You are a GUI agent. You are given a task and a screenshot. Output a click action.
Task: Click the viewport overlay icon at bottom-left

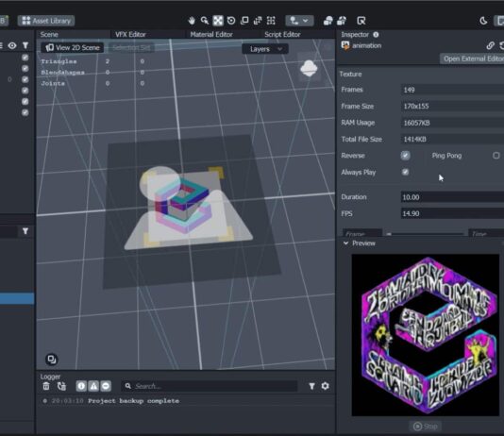52,359
